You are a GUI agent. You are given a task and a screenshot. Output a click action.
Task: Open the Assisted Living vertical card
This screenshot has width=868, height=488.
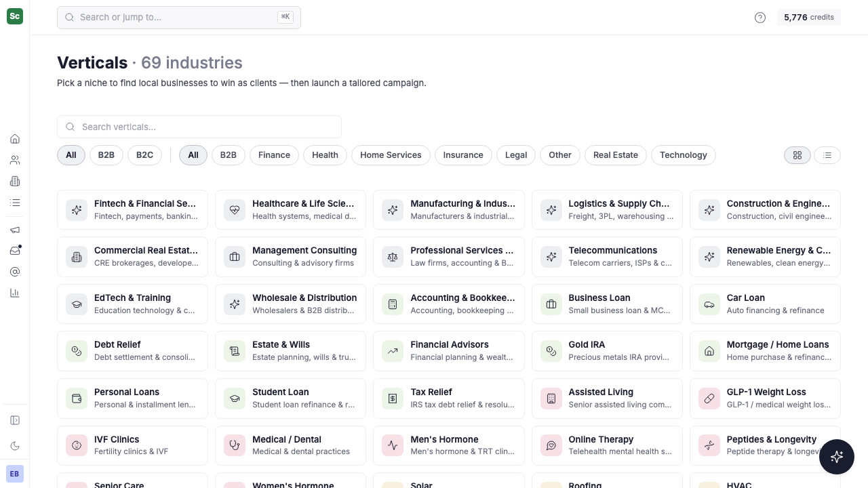607,399
